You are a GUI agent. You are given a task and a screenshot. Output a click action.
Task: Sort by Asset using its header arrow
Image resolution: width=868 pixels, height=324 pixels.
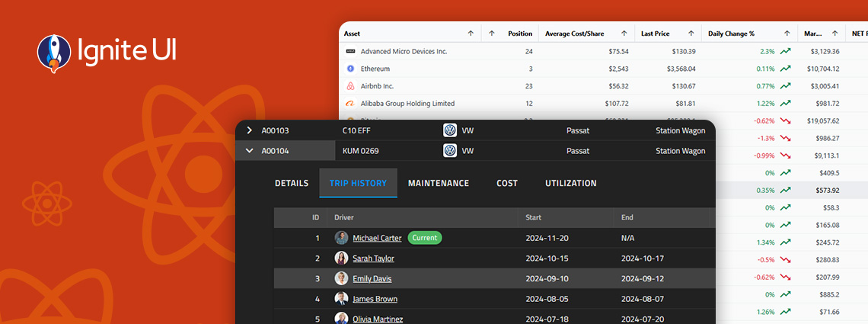(471, 34)
